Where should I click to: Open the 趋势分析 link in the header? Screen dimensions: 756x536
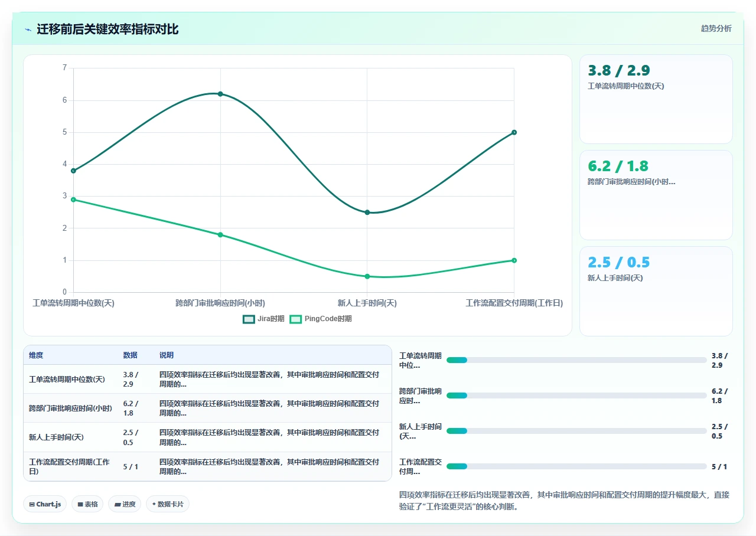coord(716,28)
